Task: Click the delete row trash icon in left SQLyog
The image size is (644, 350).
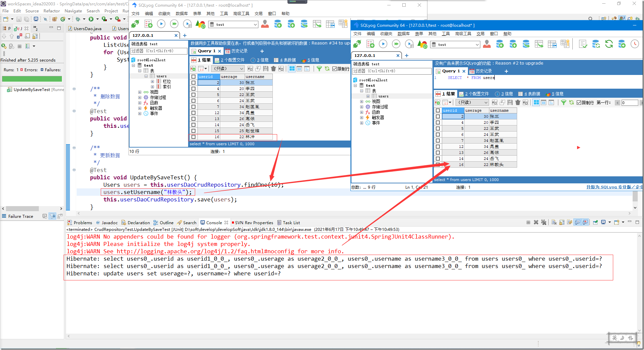Action: pos(273,69)
